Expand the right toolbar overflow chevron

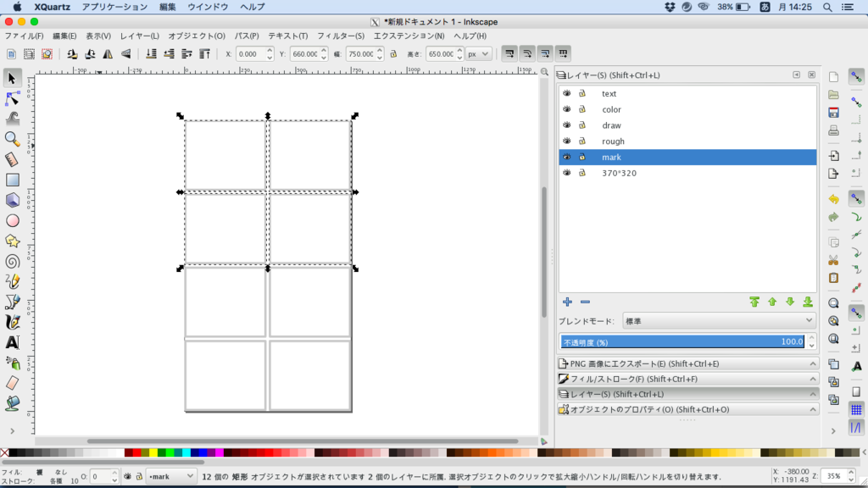(834, 431)
